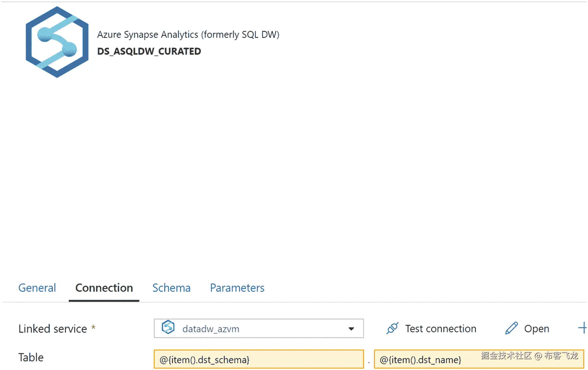Go to the Parameters tab

[237, 288]
